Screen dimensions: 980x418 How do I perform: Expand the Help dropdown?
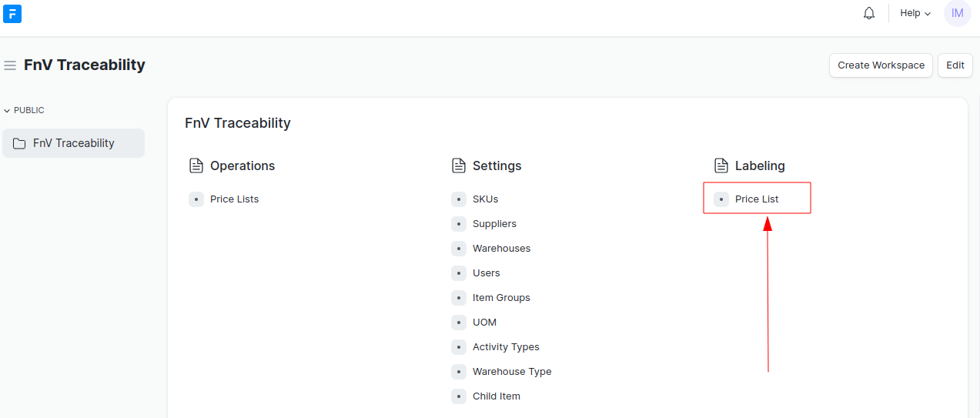pyautogui.click(x=915, y=13)
